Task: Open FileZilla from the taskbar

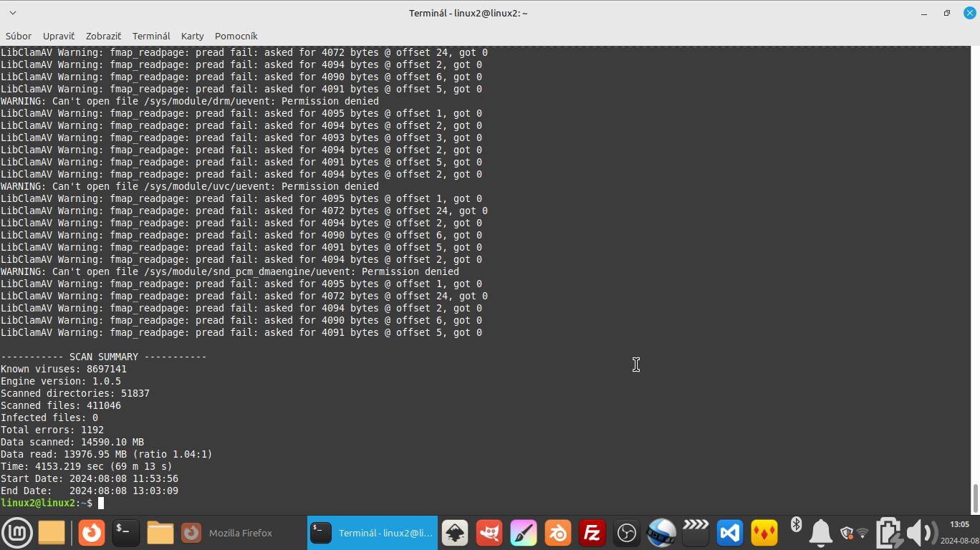Action: [592, 533]
